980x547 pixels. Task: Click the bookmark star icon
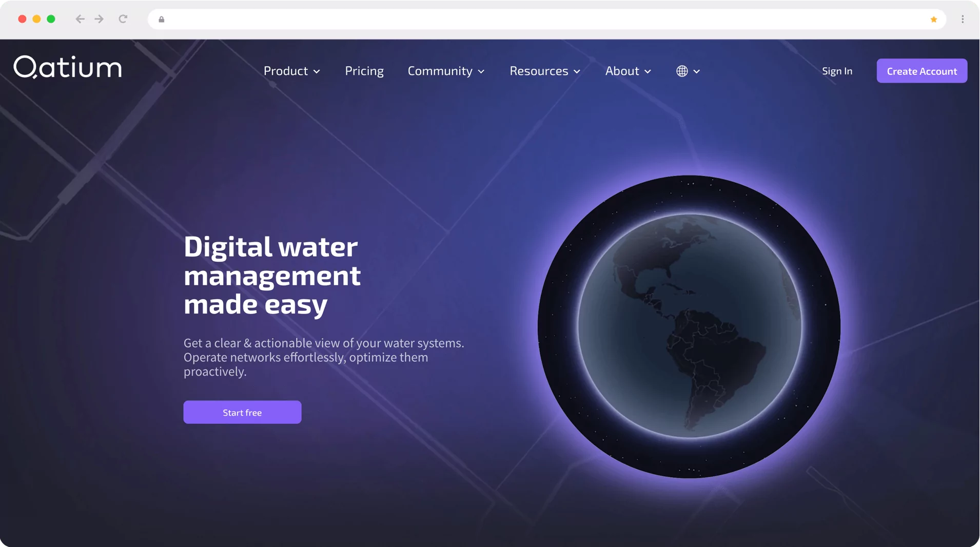point(933,19)
